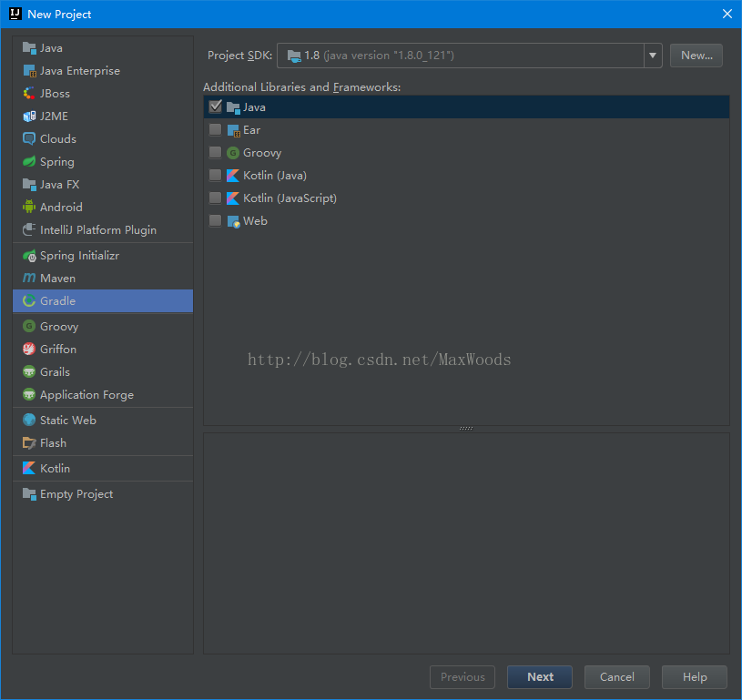Select Android project type label
742x700 pixels.
pos(61,208)
